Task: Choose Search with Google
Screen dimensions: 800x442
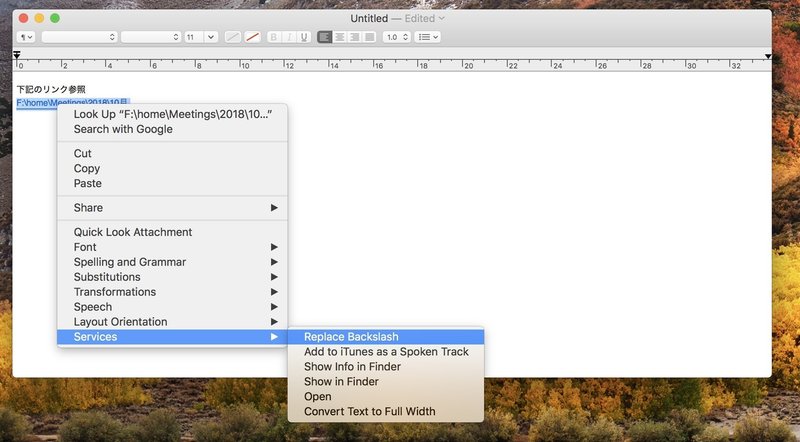Action: point(172,129)
